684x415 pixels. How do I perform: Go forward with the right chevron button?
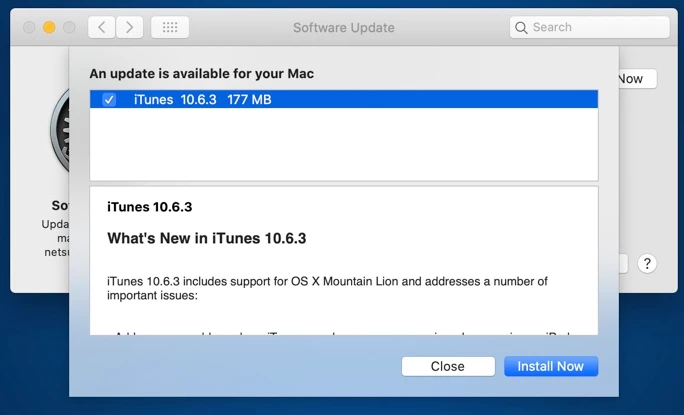(130, 27)
